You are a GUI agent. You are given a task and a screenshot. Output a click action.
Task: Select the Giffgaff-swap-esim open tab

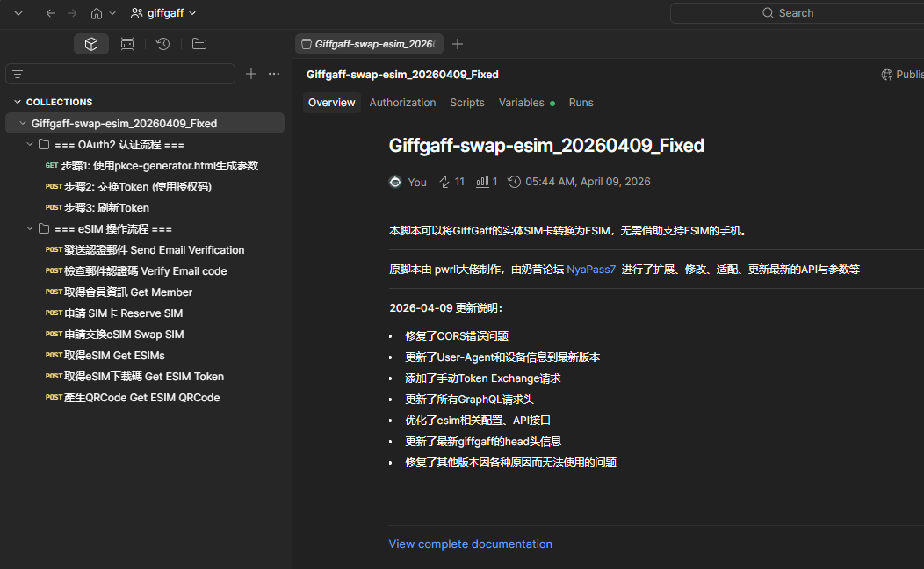[x=370, y=44]
